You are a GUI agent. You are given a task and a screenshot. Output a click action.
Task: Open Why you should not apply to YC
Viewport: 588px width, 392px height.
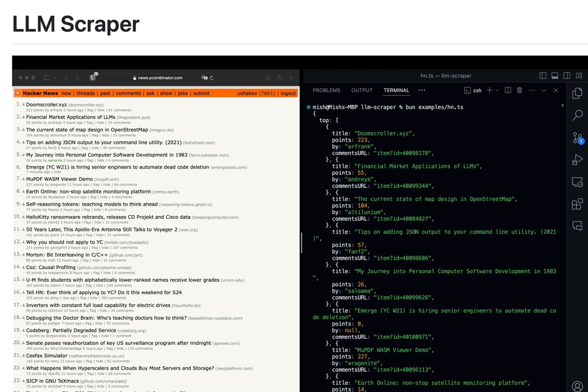pyautogui.click(x=64, y=242)
